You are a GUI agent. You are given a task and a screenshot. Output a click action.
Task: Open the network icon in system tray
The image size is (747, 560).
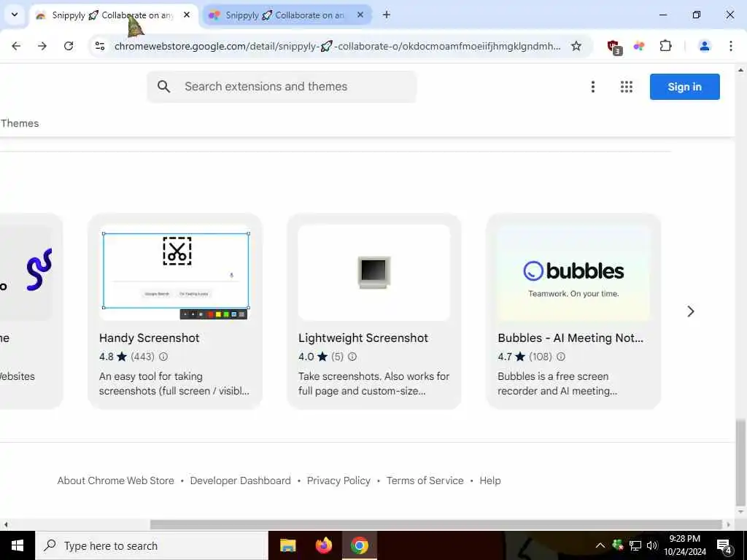click(635, 545)
